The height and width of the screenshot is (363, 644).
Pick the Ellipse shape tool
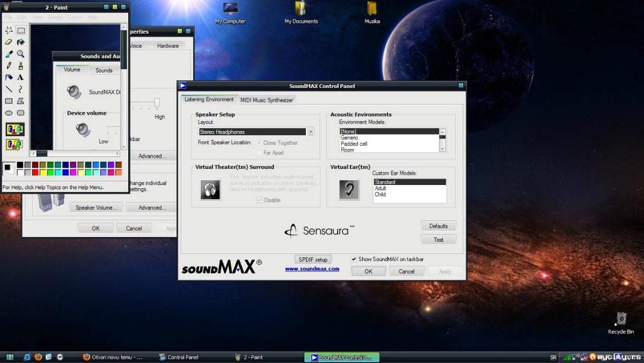tap(9, 113)
